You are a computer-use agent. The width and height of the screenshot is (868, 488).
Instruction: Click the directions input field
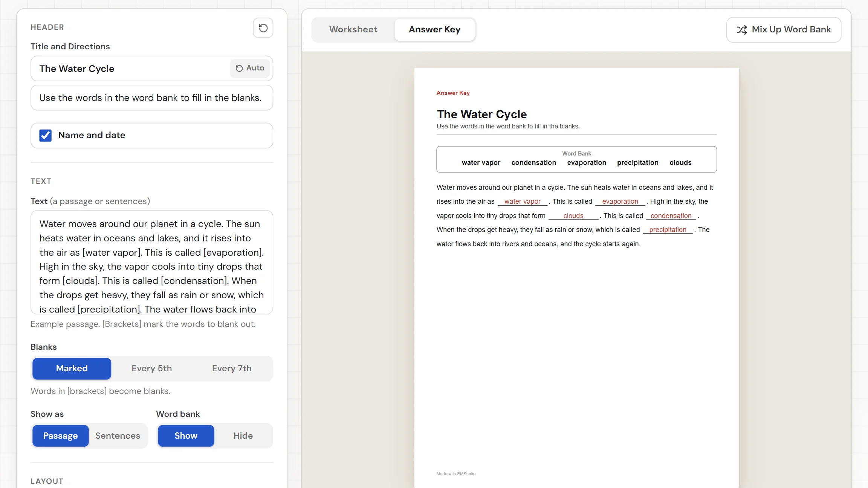[x=152, y=98]
